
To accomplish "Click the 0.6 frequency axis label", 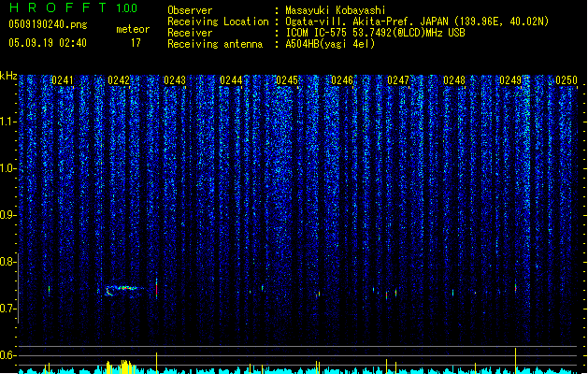I will pos(7,355).
